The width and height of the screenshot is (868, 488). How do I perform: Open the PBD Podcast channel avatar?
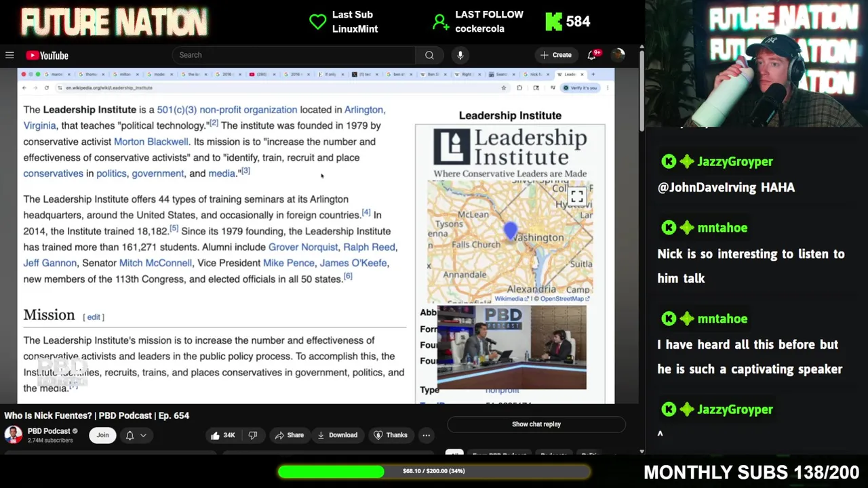click(13, 434)
